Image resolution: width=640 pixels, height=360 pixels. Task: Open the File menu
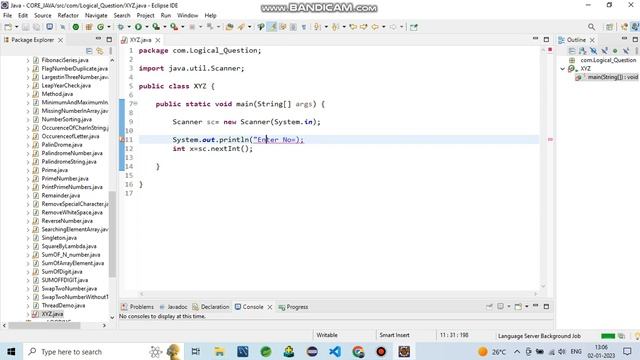7,16
